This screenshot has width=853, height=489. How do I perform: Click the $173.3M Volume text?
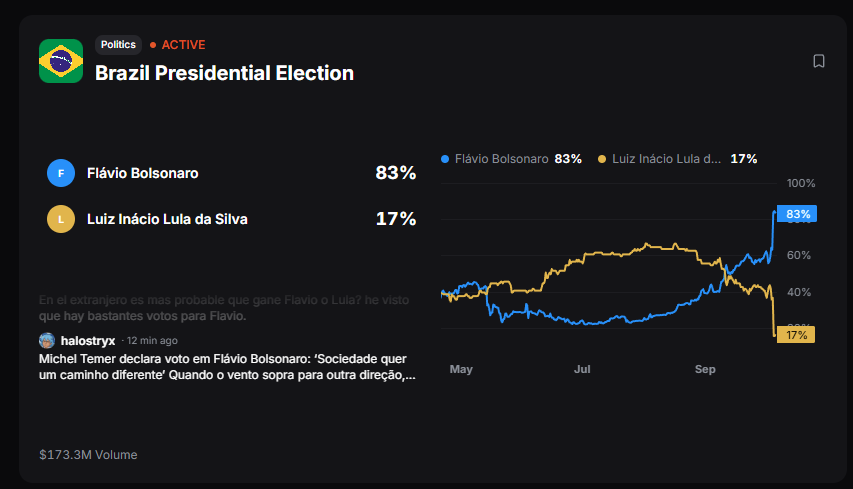88,455
